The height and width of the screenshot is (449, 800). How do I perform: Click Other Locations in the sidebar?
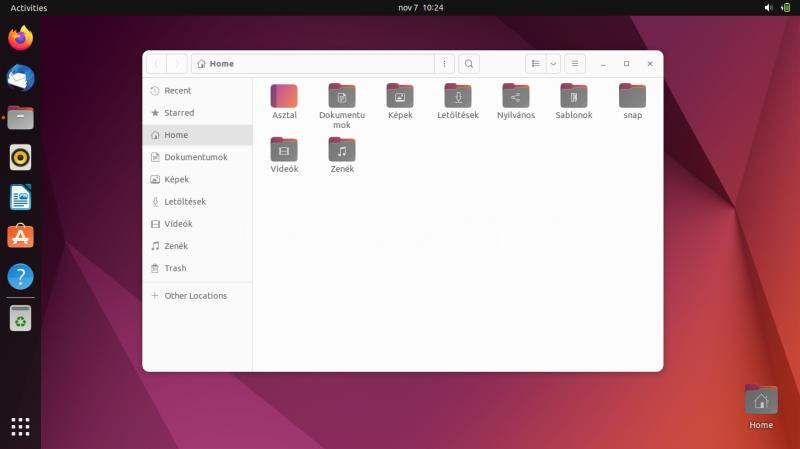coord(195,296)
